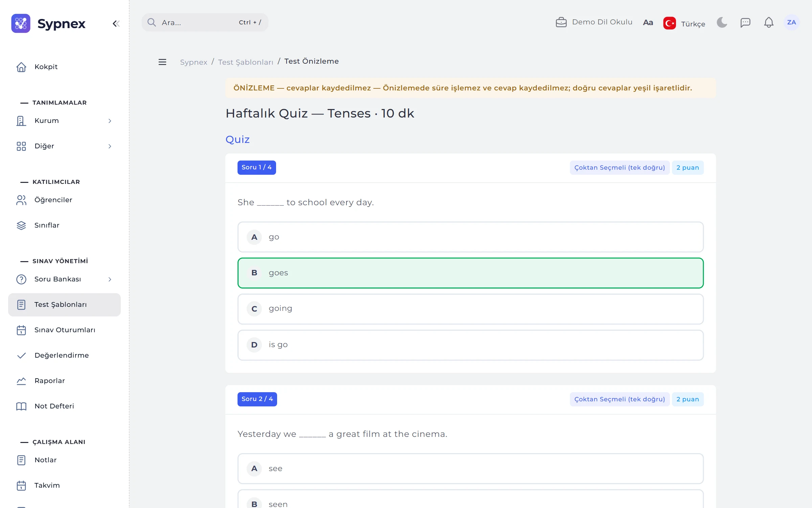Open notifications with the bell icon
Image resolution: width=812 pixels, height=508 pixels.
[769, 23]
